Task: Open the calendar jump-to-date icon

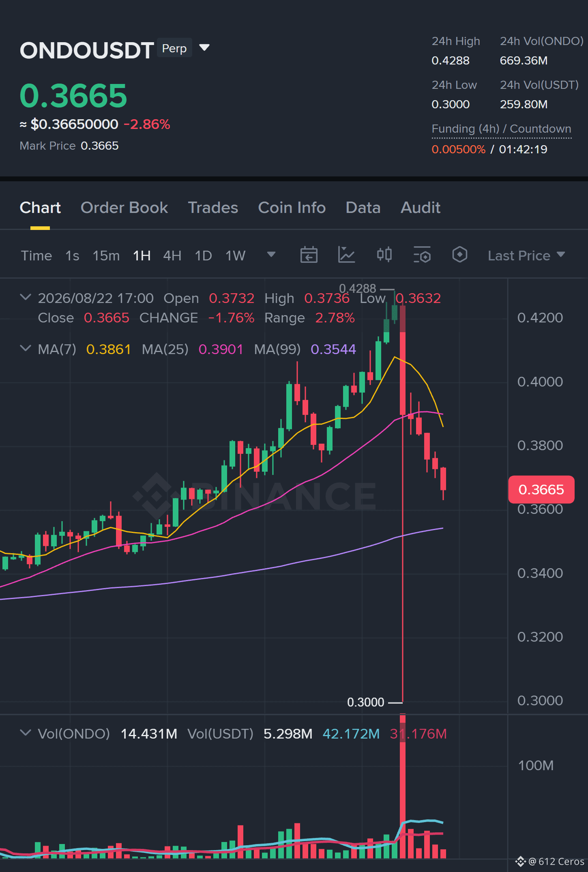Action: coord(309,255)
